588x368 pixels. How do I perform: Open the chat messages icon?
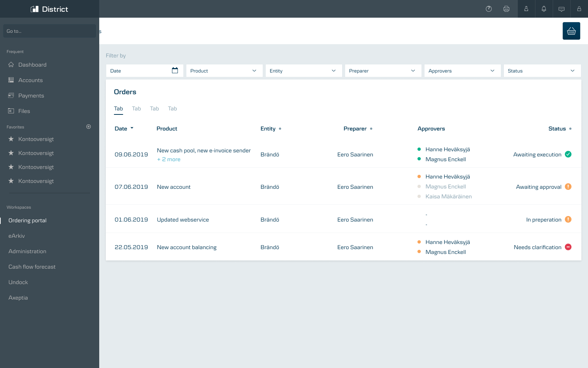point(562,9)
